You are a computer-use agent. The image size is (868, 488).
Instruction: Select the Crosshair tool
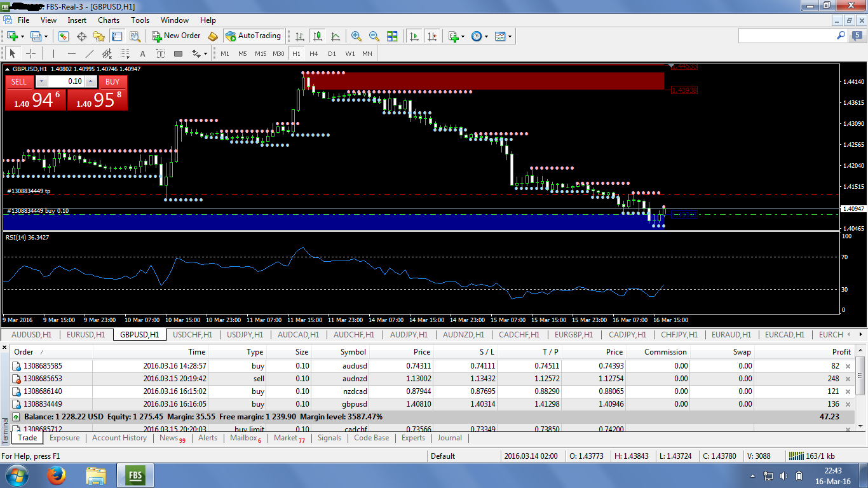pyautogui.click(x=31, y=53)
